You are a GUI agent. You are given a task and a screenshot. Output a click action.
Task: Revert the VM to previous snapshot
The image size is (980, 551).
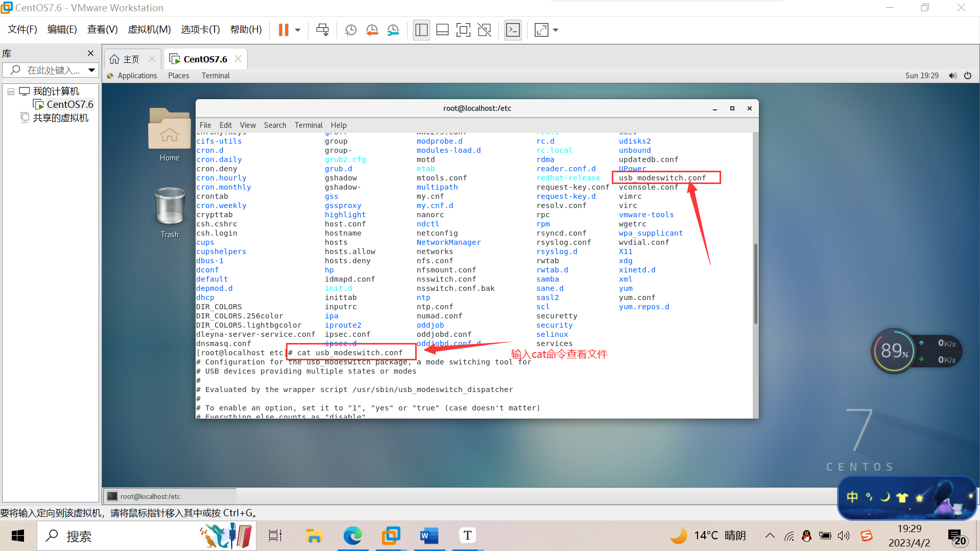[x=372, y=30]
